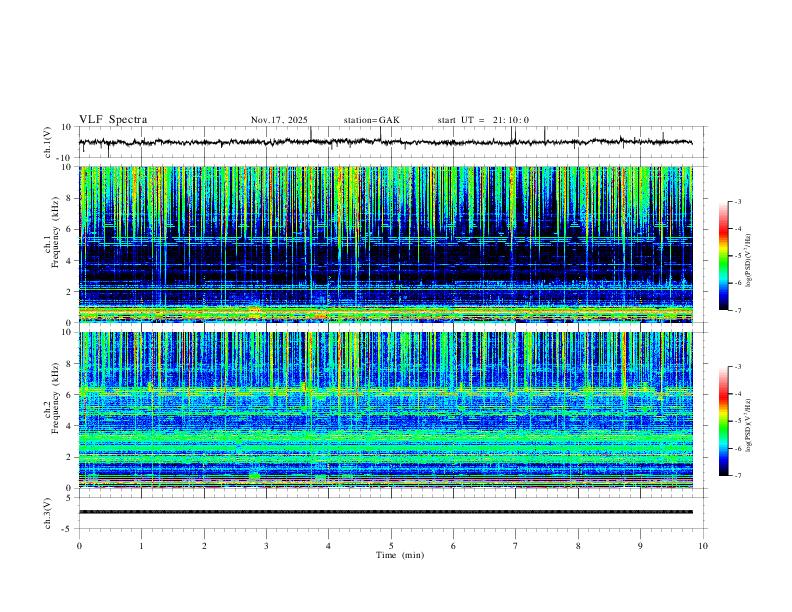Click the "-3" label on ch.2 color bar
This screenshot has width=792, height=612.
tap(737, 367)
